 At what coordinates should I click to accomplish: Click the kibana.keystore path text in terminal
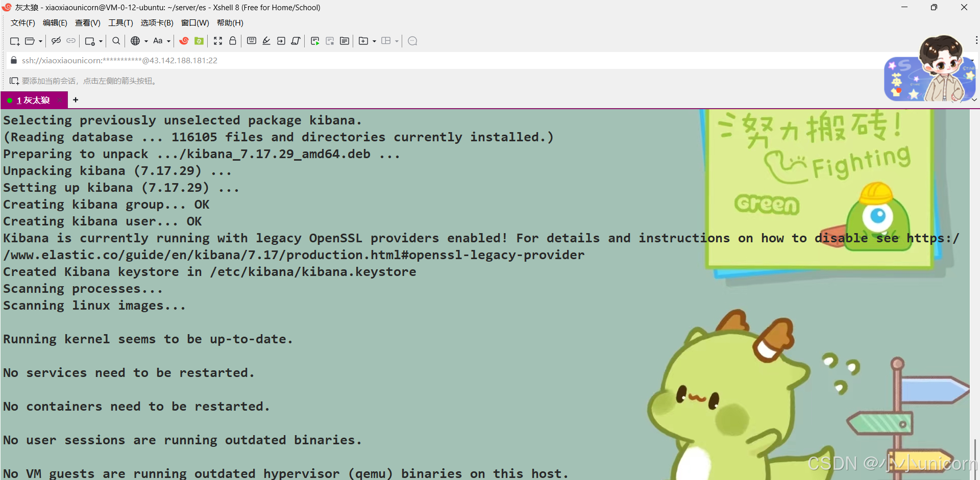point(313,272)
